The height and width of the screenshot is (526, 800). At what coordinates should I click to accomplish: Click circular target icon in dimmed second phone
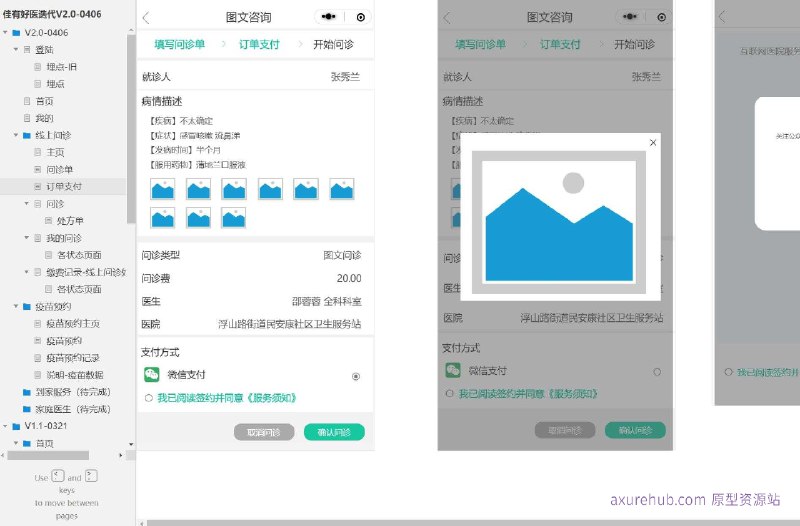point(662,17)
